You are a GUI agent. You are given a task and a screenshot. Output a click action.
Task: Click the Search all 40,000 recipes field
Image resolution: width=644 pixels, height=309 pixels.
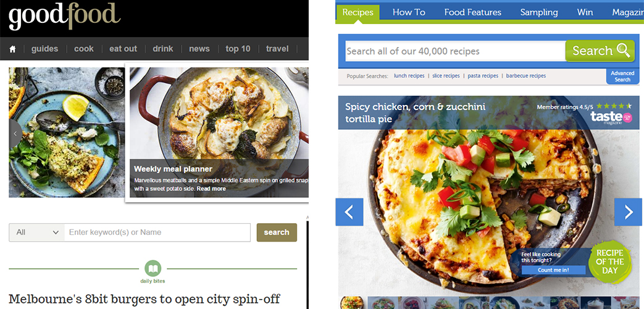coord(456,51)
